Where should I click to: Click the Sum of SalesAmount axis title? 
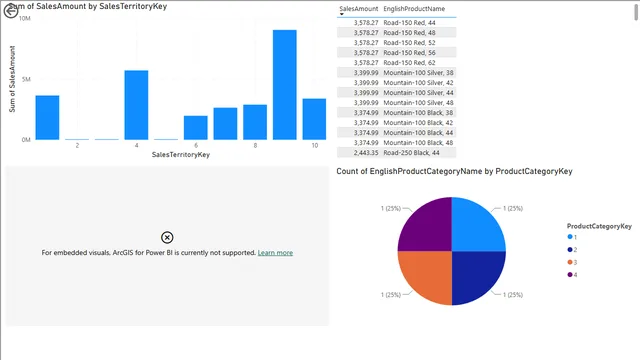click(12, 79)
